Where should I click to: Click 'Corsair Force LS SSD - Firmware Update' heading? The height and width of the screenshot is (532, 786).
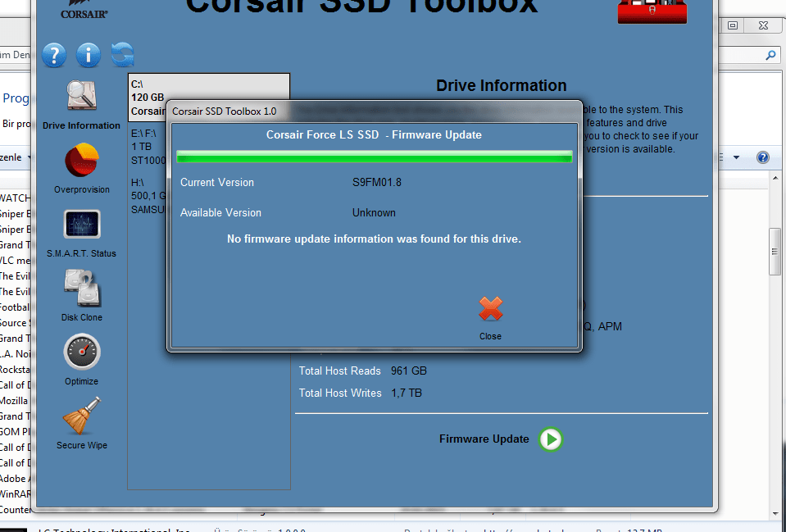(374, 135)
